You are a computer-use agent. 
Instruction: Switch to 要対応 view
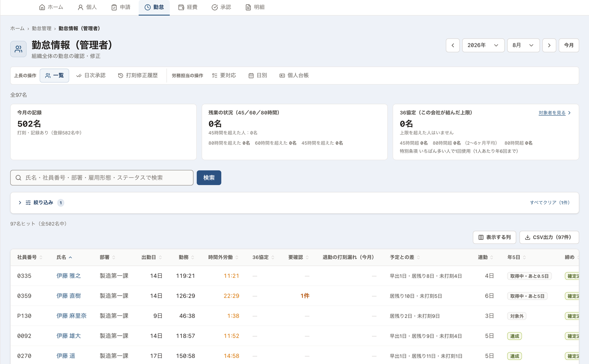pos(224,75)
